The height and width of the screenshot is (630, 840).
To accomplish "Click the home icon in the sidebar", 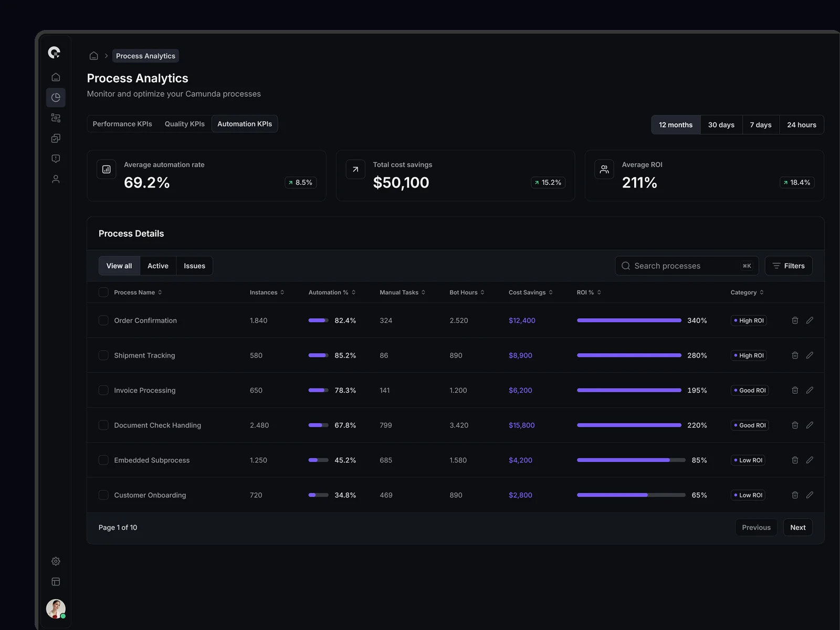I will click(56, 77).
